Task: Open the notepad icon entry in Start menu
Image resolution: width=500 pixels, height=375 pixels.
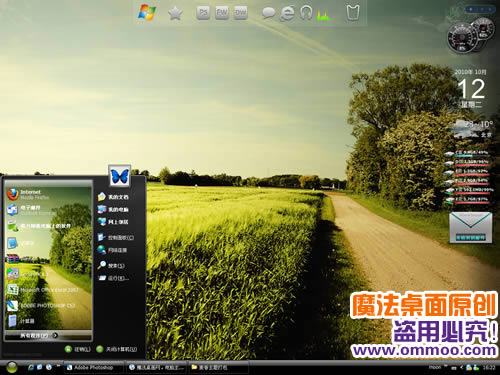Action: [x=20, y=243]
